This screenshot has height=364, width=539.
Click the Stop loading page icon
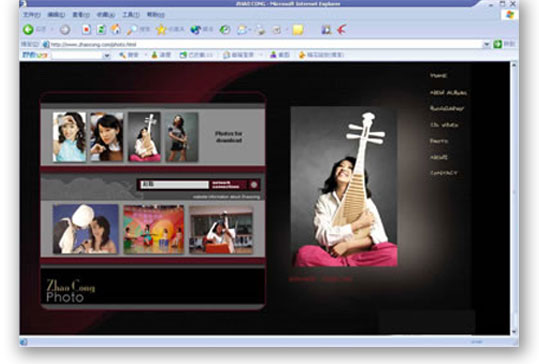tap(86, 30)
